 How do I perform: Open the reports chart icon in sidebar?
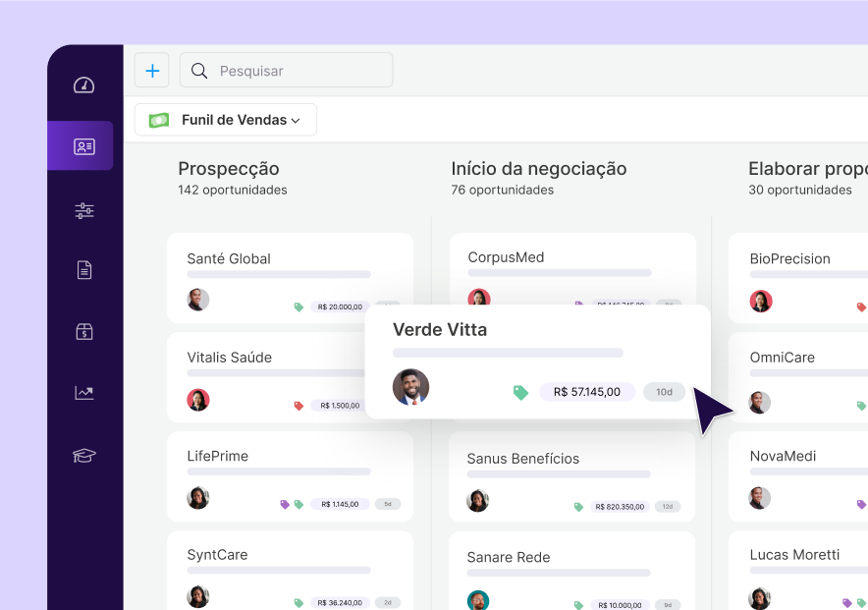point(84,393)
